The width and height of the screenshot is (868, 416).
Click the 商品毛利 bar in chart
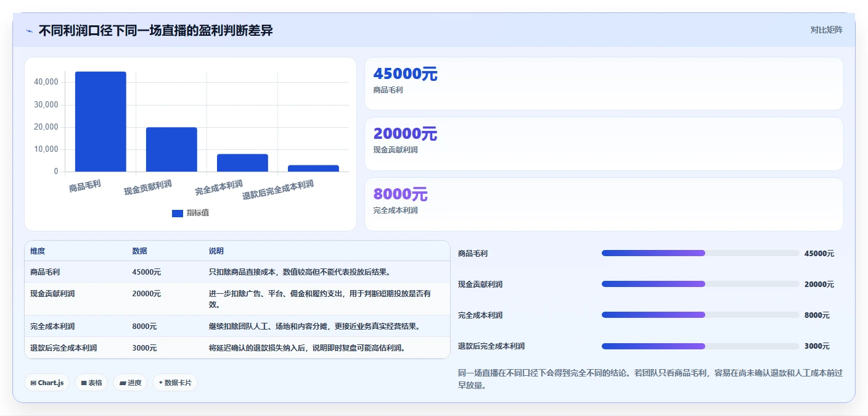tap(100, 122)
